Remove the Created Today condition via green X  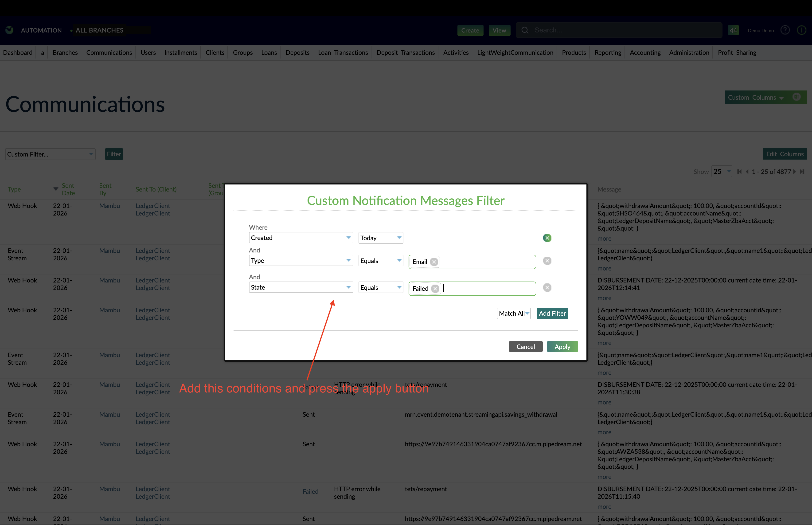547,238
